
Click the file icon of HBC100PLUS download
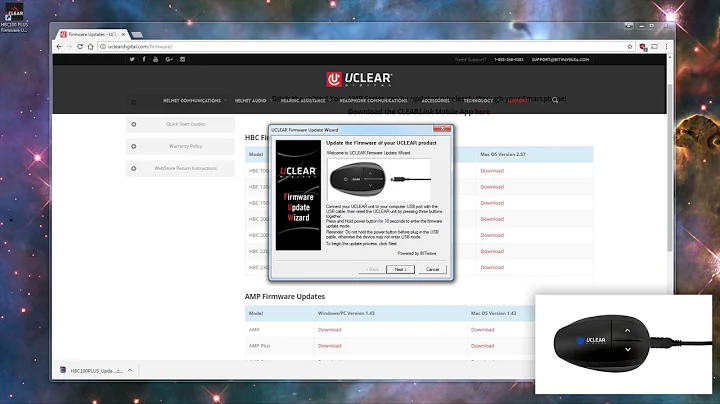click(63, 370)
